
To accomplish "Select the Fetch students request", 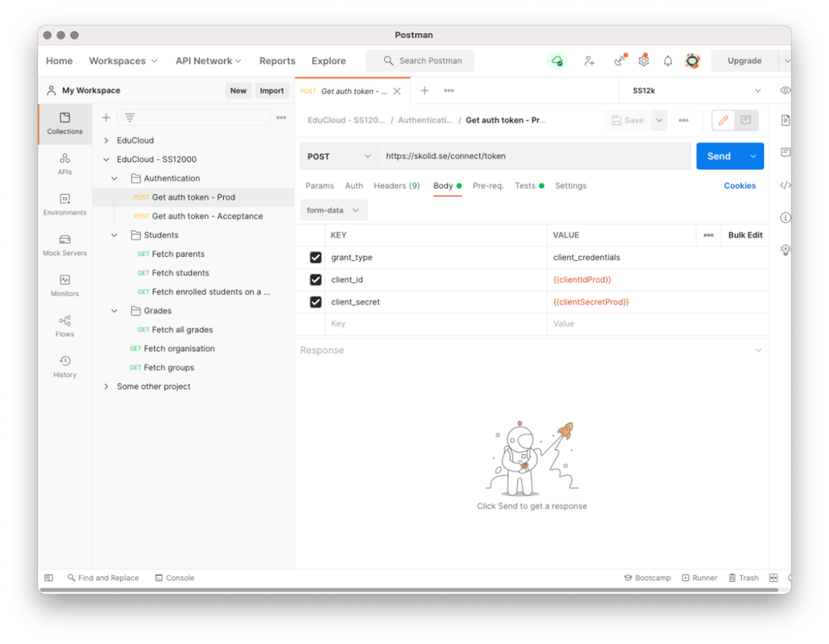I will [180, 273].
